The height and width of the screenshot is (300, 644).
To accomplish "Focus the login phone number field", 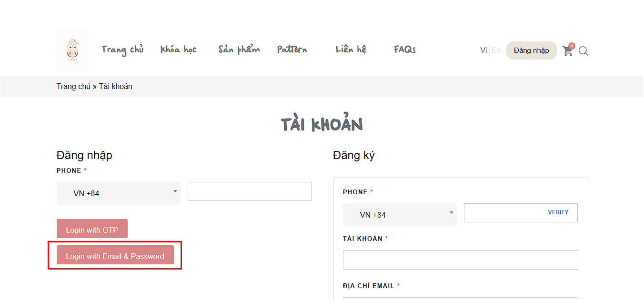I will click(249, 191).
